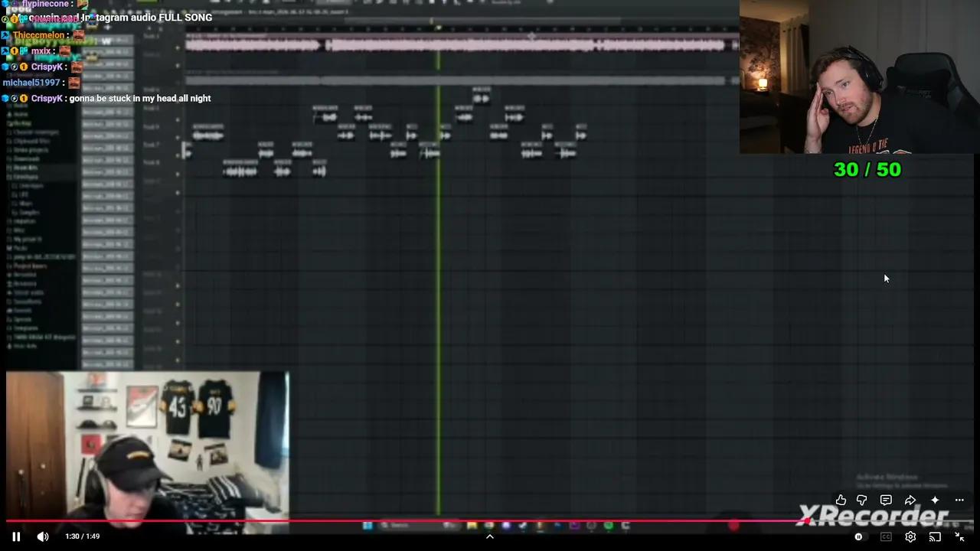The height and width of the screenshot is (551, 980).
Task: Dislike the video with thumbs down
Action: [861, 500]
